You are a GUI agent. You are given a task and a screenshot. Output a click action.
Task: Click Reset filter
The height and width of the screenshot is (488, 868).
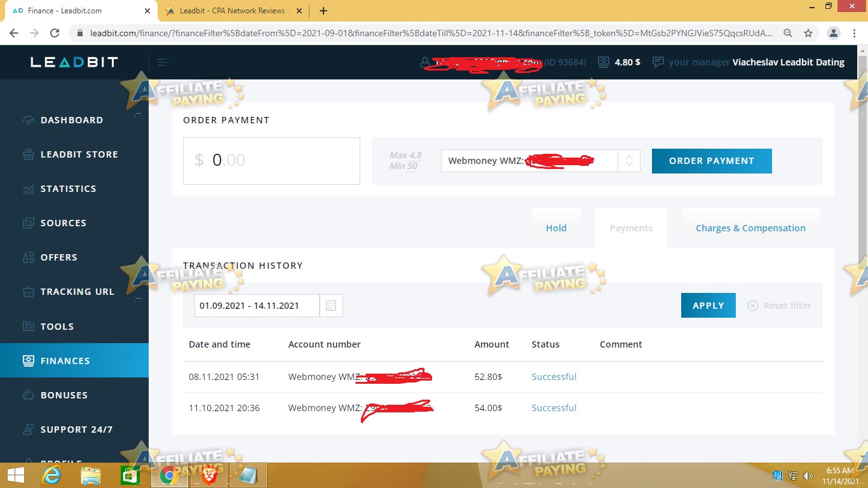780,306
